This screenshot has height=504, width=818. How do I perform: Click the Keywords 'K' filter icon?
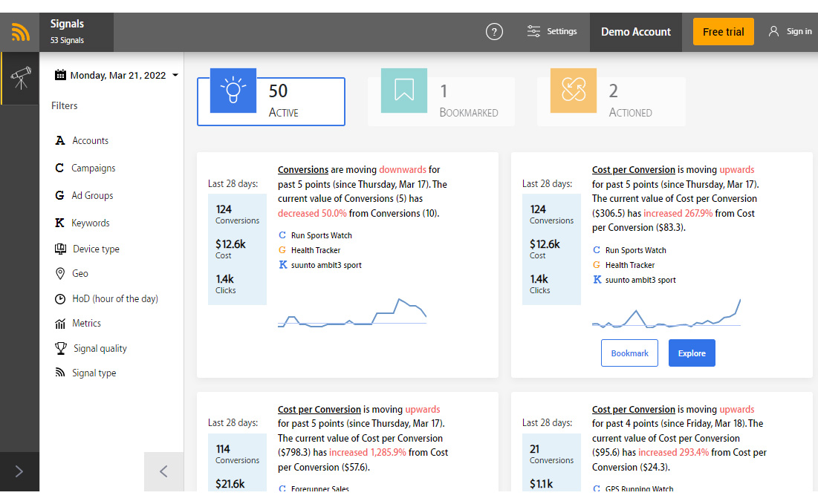click(60, 223)
